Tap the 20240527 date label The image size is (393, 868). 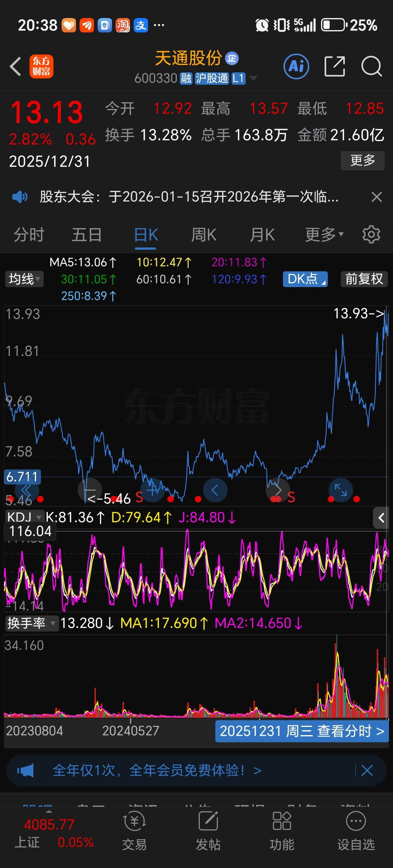tap(130, 731)
